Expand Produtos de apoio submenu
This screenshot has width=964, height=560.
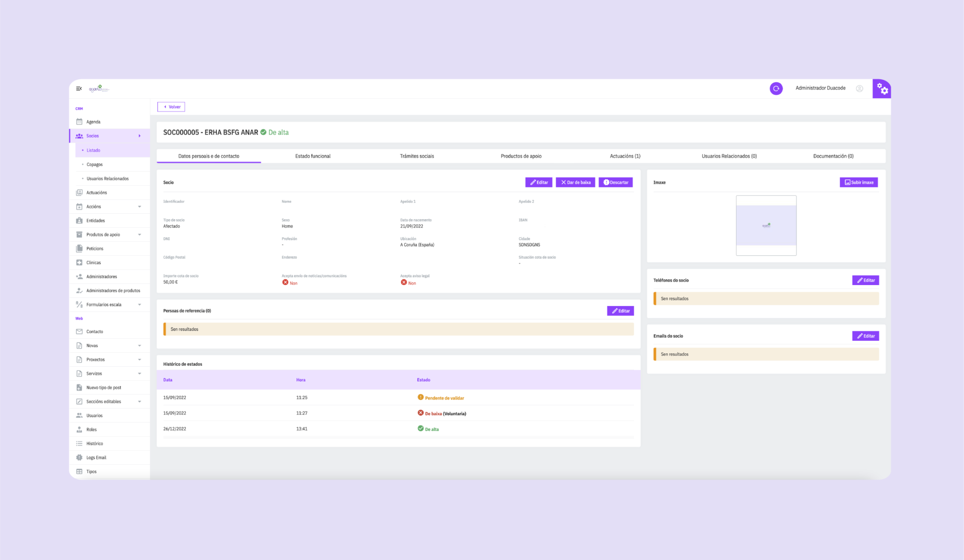pyautogui.click(x=140, y=234)
